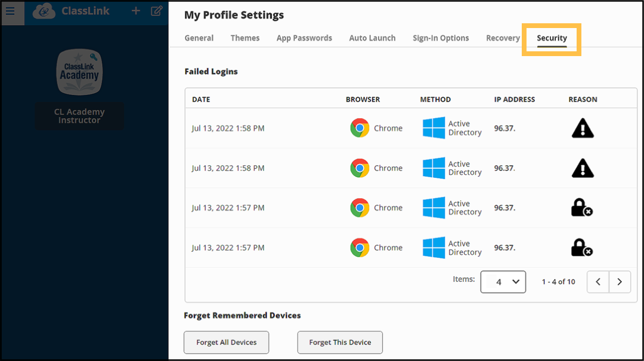Open the Items per page dropdown

coord(503,281)
